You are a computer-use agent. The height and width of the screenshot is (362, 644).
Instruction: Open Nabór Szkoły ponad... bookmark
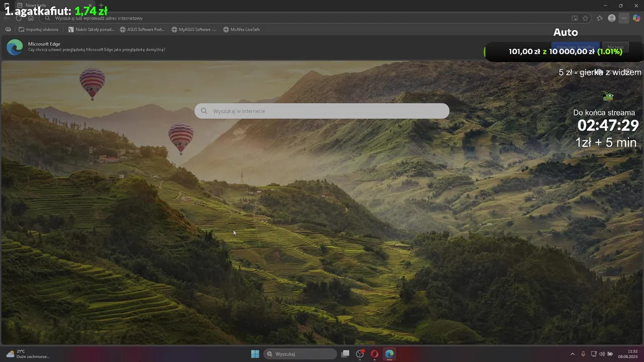[92, 29]
